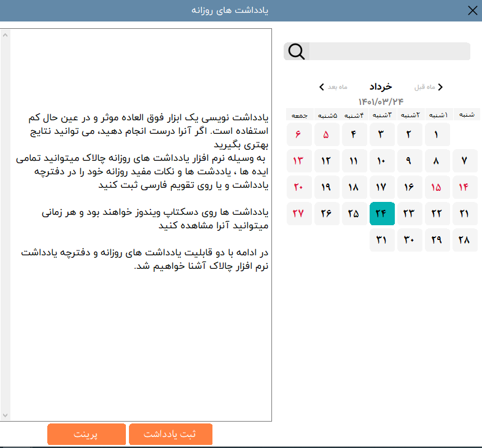Select day 10 in the calendar
Image resolution: width=482 pixels, height=448 pixels.
point(381,161)
